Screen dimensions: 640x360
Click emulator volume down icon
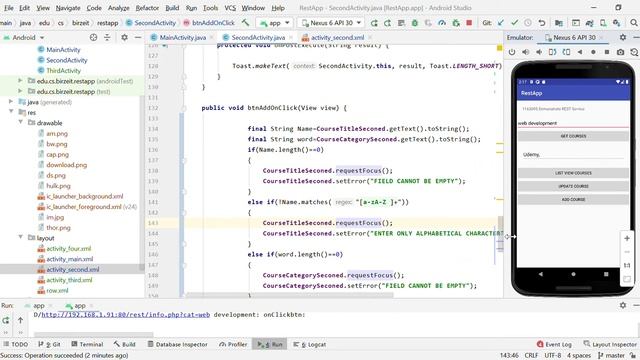click(539, 52)
